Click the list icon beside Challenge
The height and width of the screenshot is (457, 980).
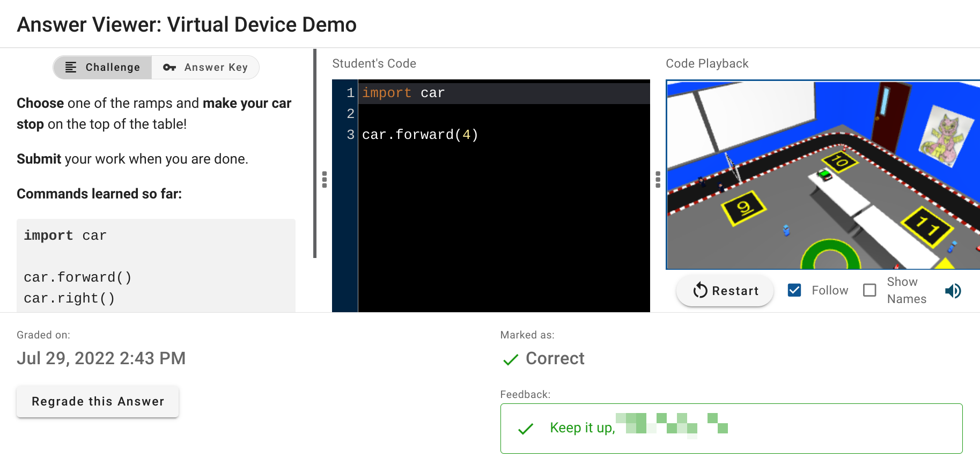click(x=71, y=68)
